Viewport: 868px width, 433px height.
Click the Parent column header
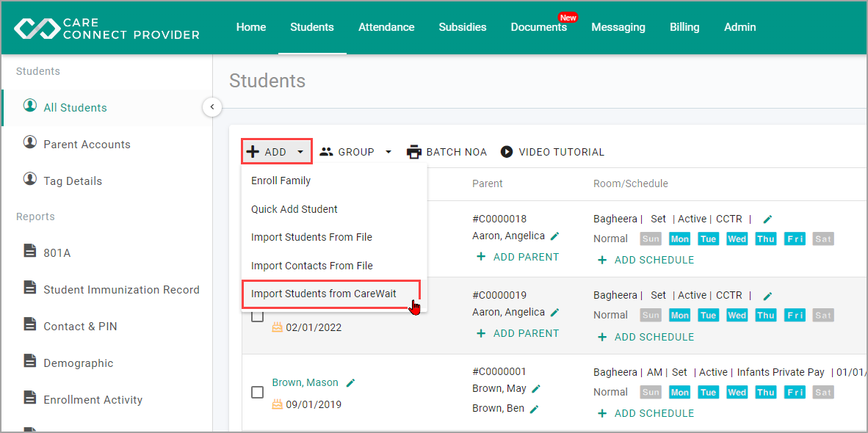pyautogui.click(x=488, y=183)
